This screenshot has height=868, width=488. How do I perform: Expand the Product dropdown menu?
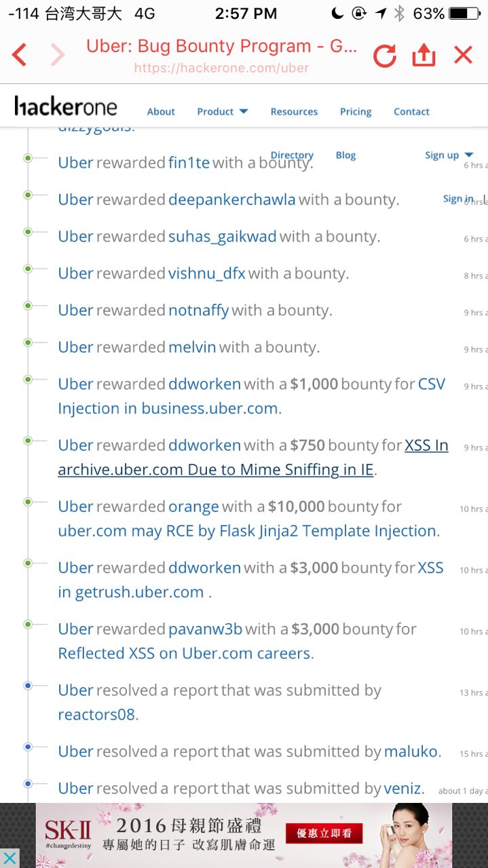(x=223, y=111)
